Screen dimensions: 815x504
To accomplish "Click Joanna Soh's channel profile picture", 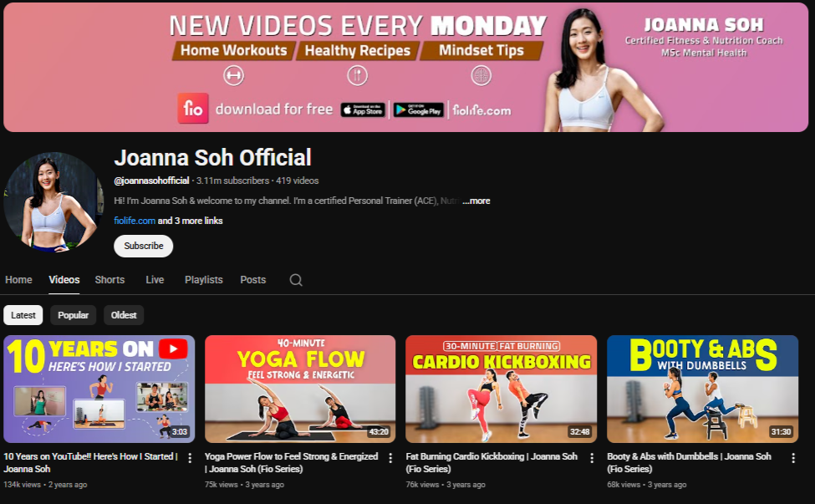I will point(53,202).
